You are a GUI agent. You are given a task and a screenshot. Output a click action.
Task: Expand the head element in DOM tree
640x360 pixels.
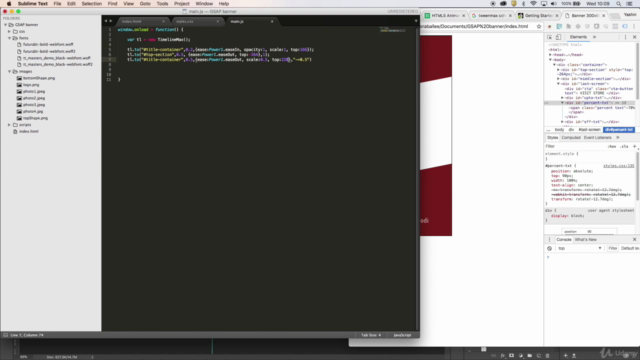550,55
